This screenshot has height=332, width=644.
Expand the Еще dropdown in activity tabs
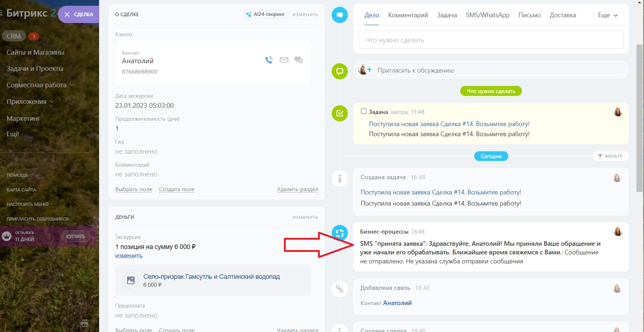point(608,15)
